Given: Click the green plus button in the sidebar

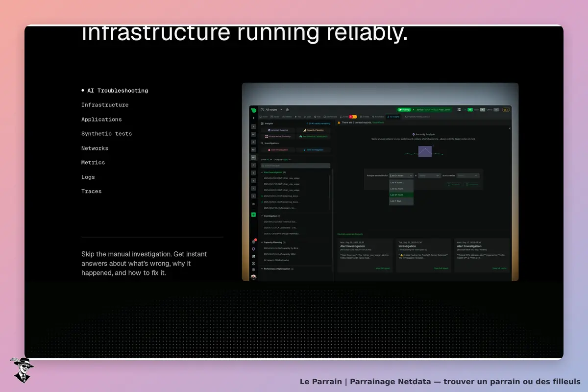Looking at the screenshot, I should coord(253,215).
